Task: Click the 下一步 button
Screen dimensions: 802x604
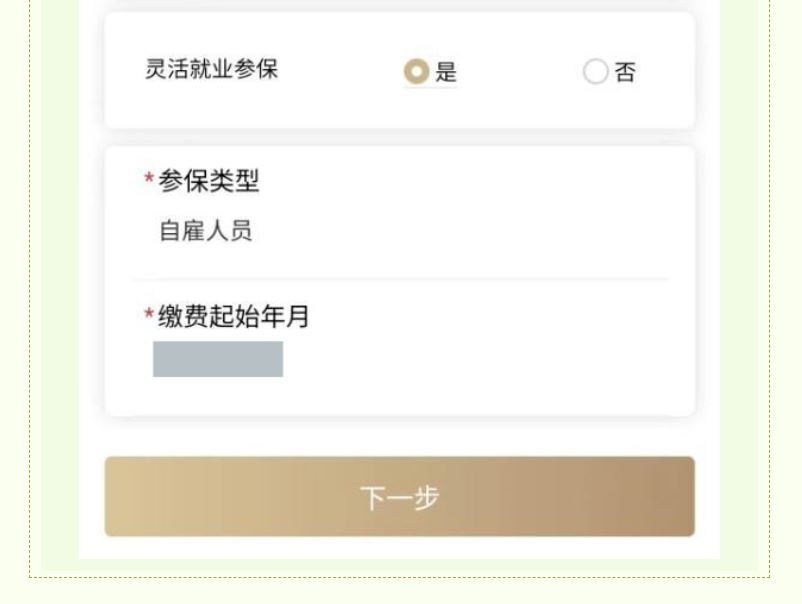Action: [399, 497]
